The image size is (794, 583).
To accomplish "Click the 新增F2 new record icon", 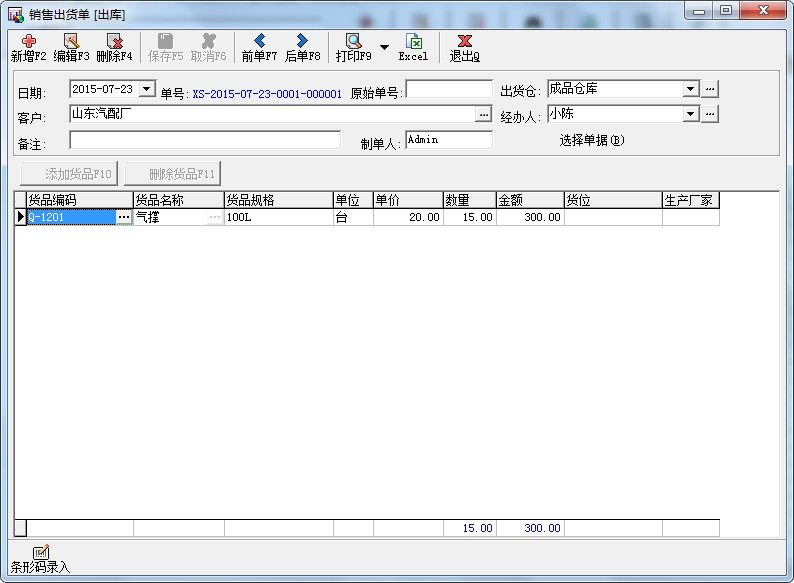I will tap(28, 42).
